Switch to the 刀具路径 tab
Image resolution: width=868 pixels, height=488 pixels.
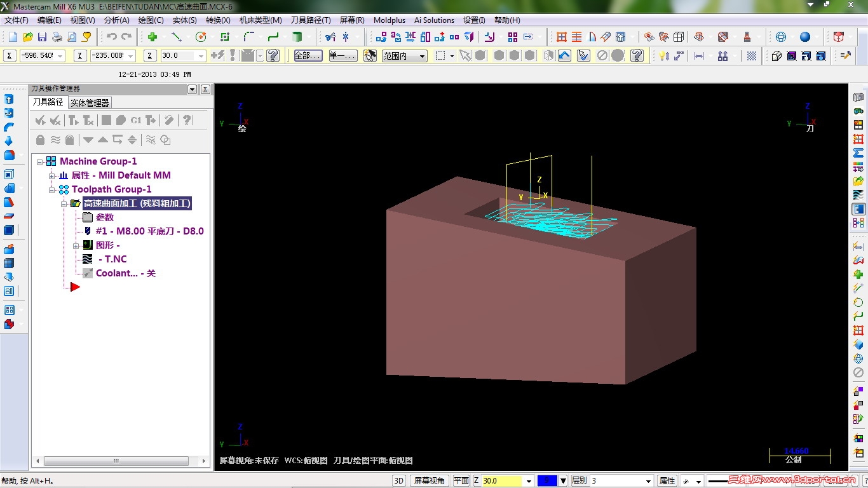(48, 102)
